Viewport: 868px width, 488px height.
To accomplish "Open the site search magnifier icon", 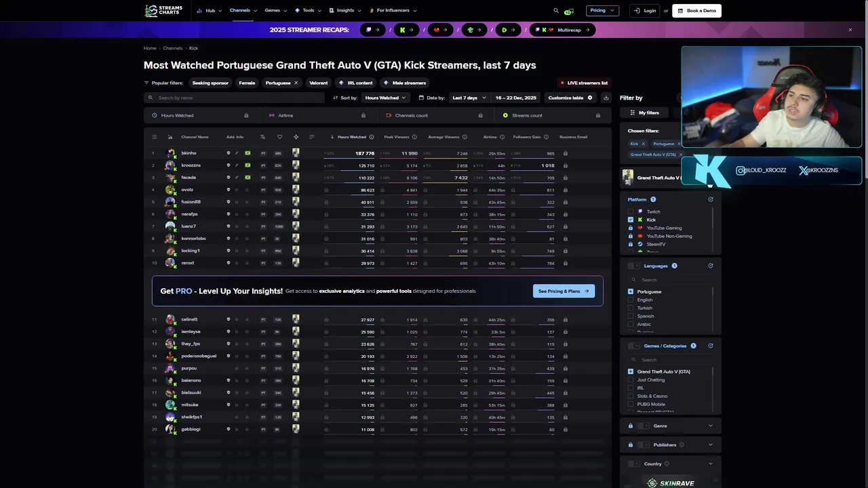I will click(556, 11).
